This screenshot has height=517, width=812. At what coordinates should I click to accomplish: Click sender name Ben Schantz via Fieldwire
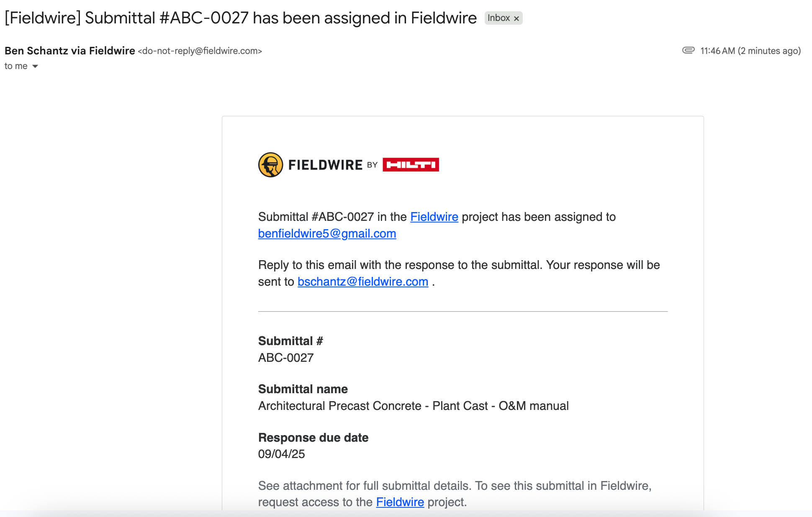tap(70, 51)
